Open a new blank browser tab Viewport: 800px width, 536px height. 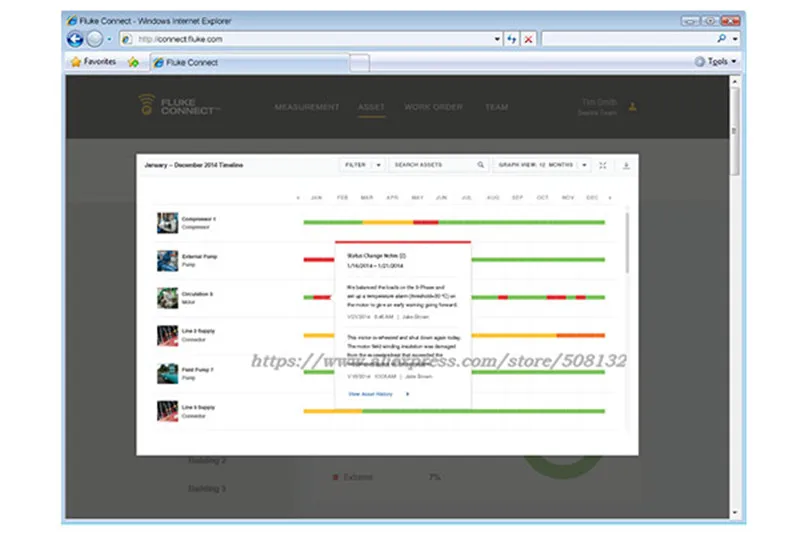(360, 63)
